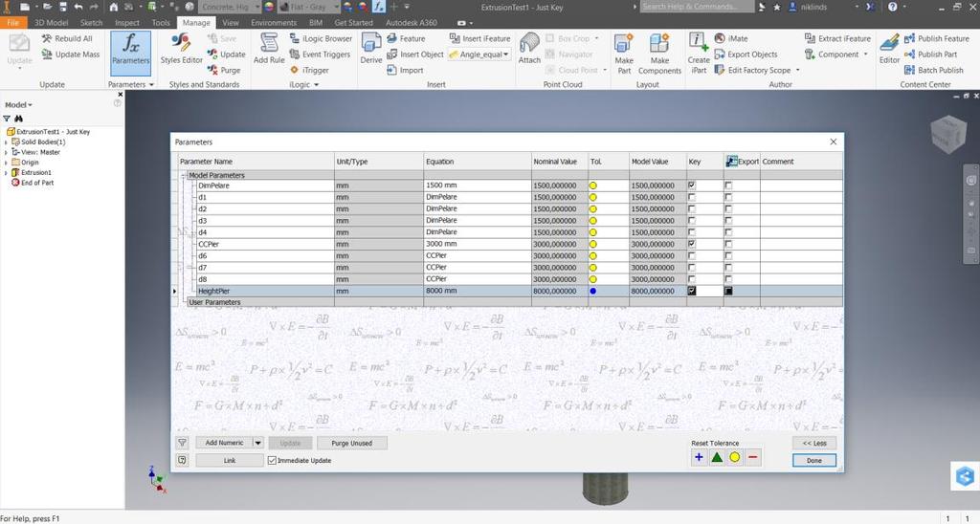
Task: Switch to 3D Model tab
Action: click(x=52, y=23)
